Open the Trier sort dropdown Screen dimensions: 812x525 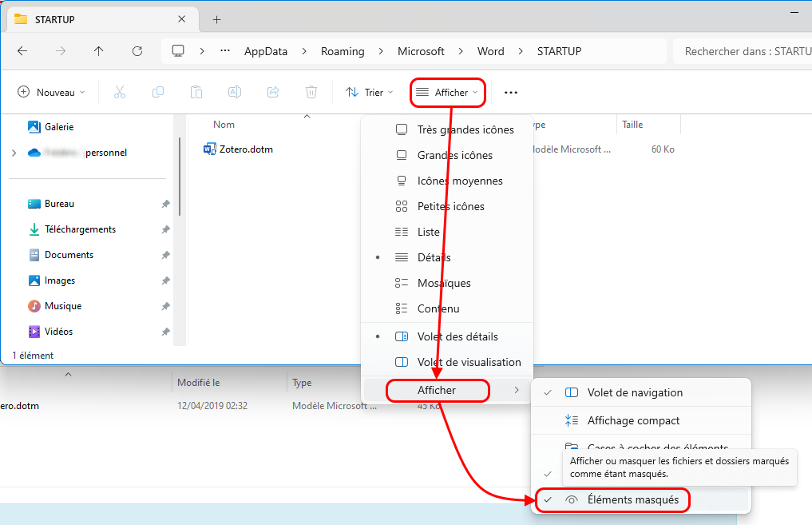coord(369,93)
